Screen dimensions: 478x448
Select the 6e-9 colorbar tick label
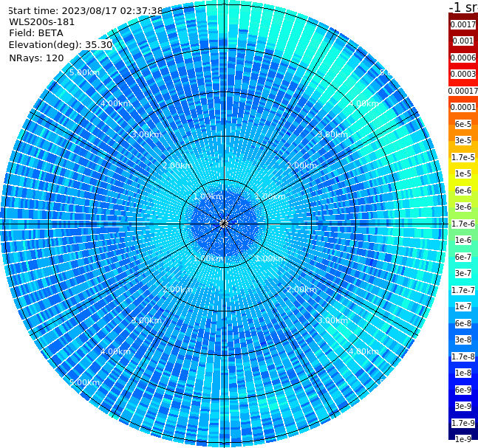tap(463, 390)
